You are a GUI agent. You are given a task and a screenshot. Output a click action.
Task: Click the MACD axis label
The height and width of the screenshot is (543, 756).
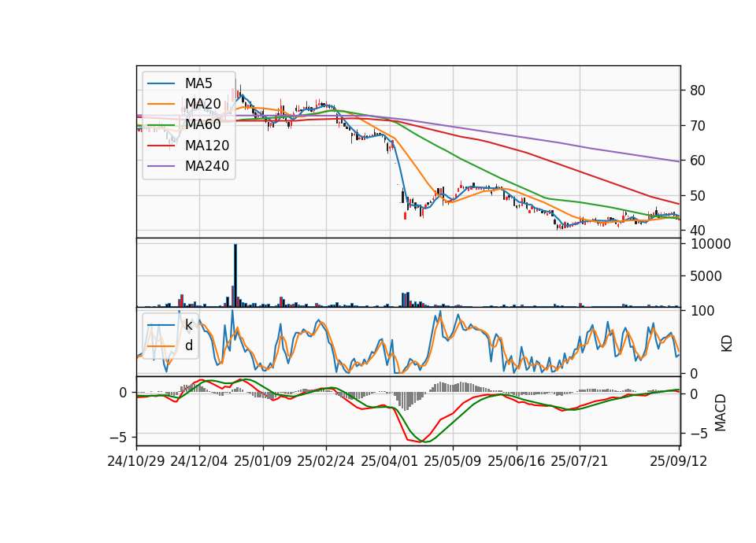pos(721,412)
